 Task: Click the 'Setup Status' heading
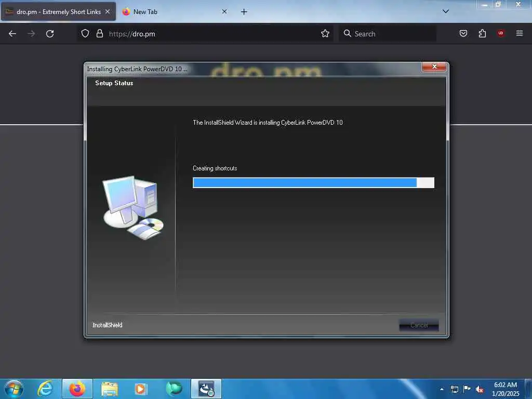pyautogui.click(x=114, y=83)
